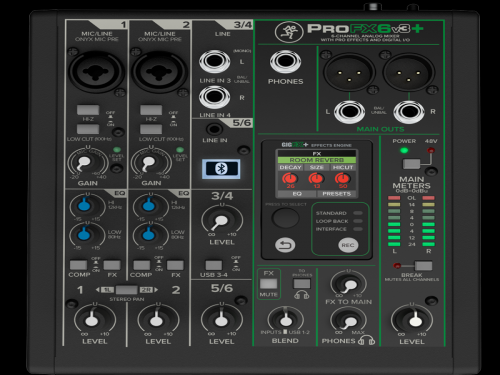Click the running man Mackie logo
Viewport: 500px width, 375px height.
click(x=289, y=32)
